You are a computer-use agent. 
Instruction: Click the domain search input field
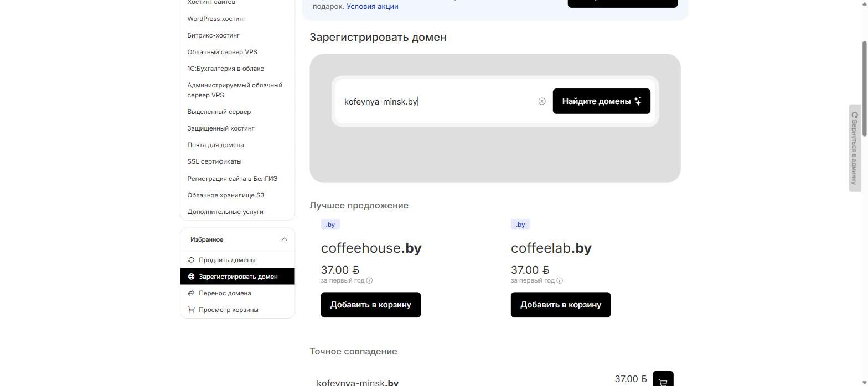pyautogui.click(x=437, y=101)
